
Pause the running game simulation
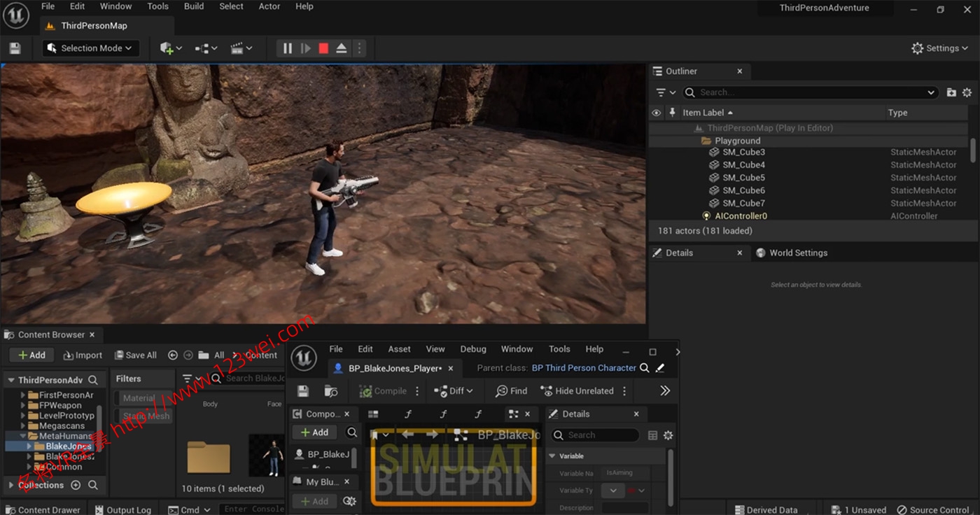tap(287, 48)
